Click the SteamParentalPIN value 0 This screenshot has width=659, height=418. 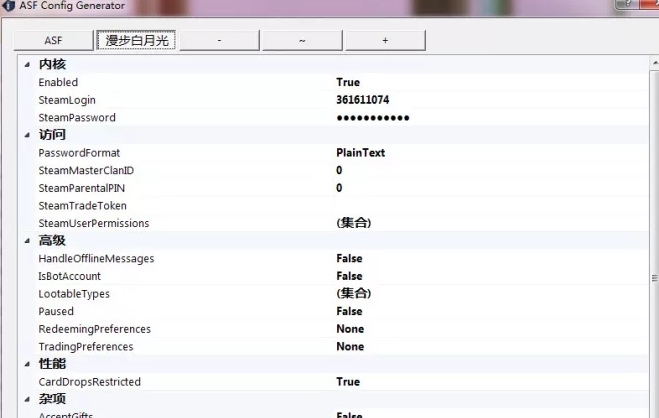pos(339,188)
